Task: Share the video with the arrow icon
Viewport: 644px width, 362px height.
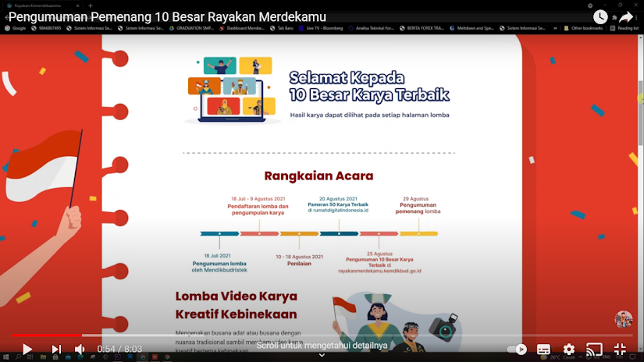Action: click(x=625, y=17)
